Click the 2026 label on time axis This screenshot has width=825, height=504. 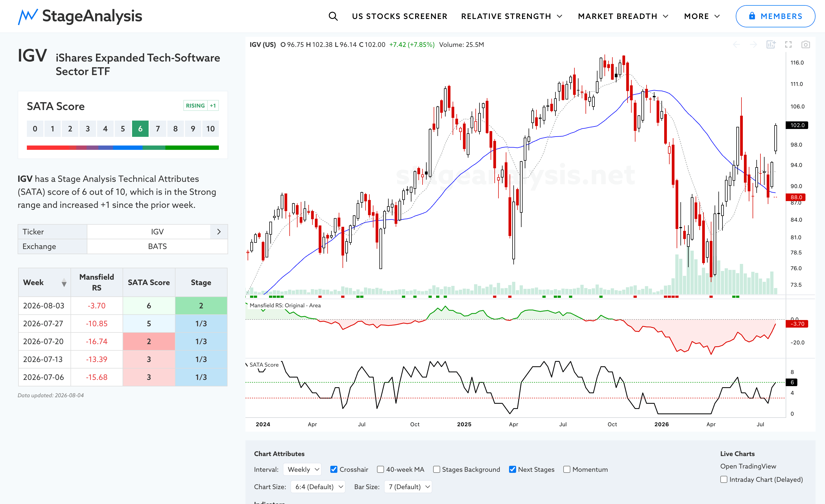[662, 424]
